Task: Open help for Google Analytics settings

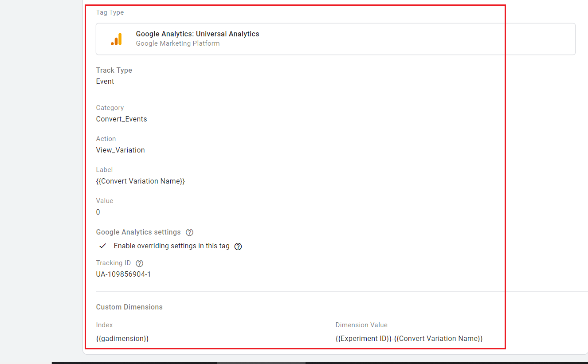Action: (x=189, y=232)
